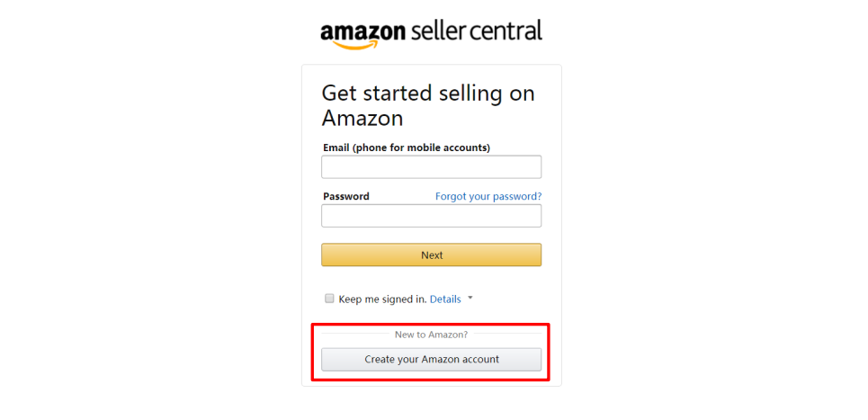Click empty space between Next button and checkbox

(431, 280)
